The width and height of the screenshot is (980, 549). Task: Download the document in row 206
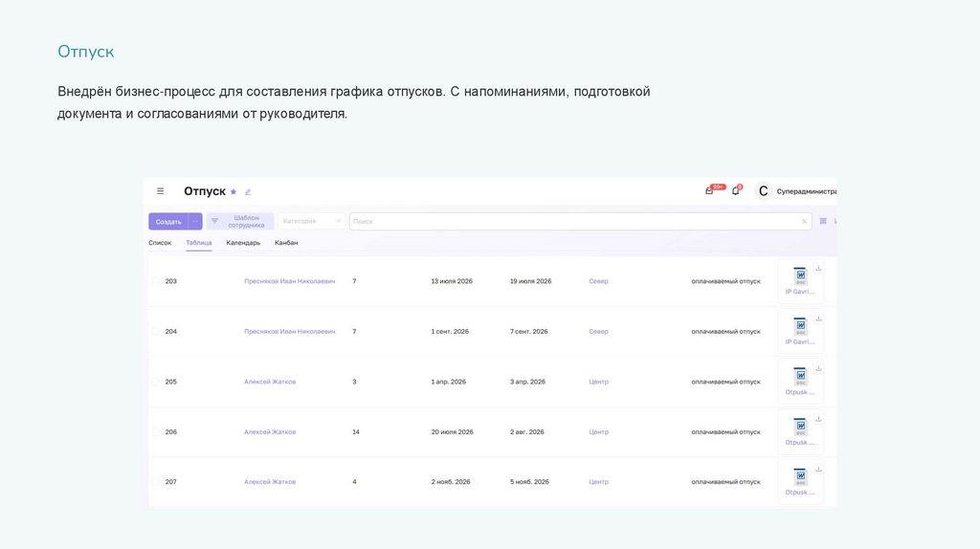[818, 419]
